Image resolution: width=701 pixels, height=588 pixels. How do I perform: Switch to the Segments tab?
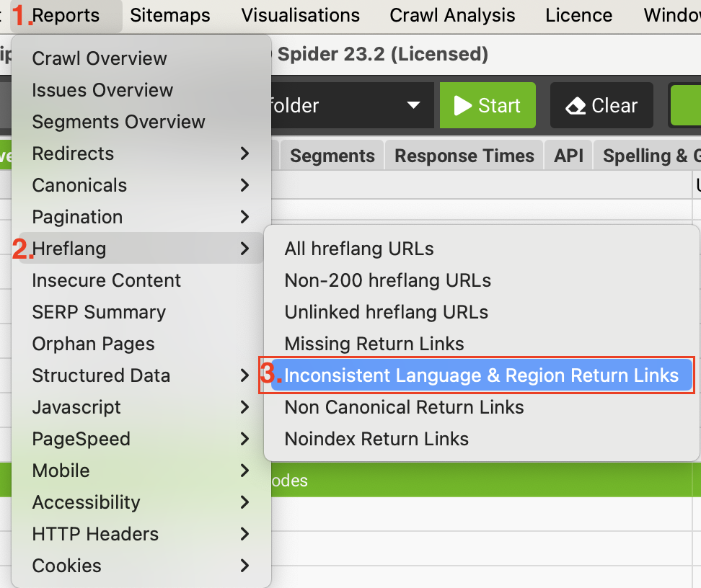[332, 156]
